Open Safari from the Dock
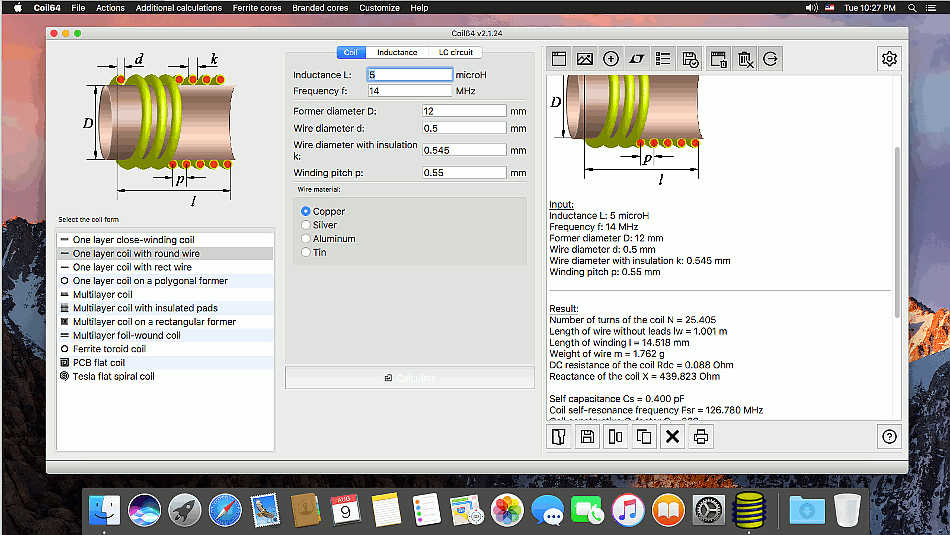This screenshot has height=535, width=950. click(x=225, y=510)
